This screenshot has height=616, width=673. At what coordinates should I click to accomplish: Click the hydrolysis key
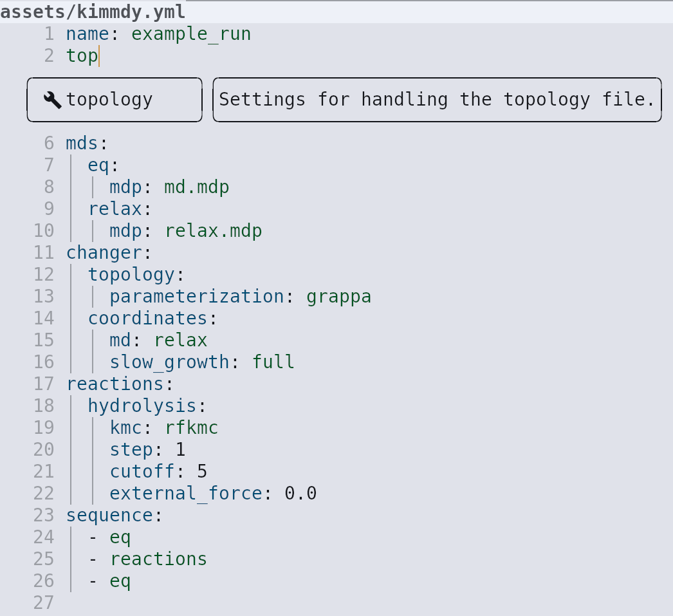[x=142, y=406]
